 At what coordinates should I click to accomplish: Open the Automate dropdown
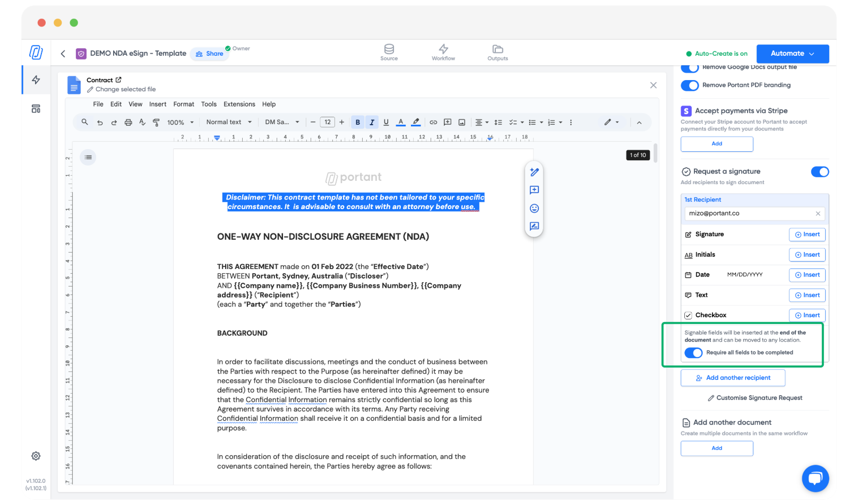[x=792, y=54]
